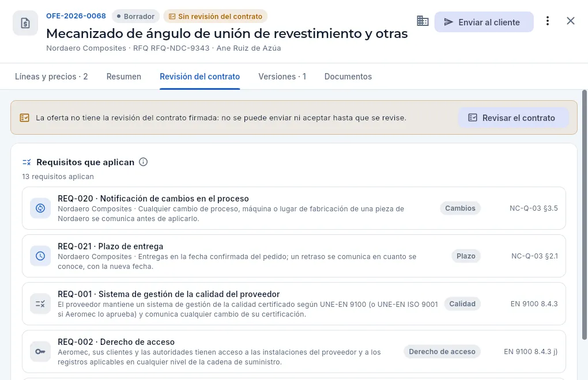588x380 pixels.
Task: Click the checklist icon beside Requisitos que aplican
Action: point(27,162)
